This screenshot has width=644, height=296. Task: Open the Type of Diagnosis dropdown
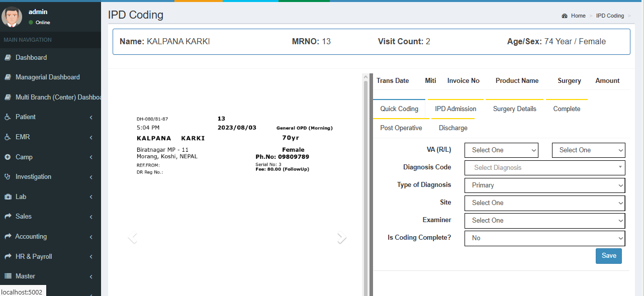point(545,185)
